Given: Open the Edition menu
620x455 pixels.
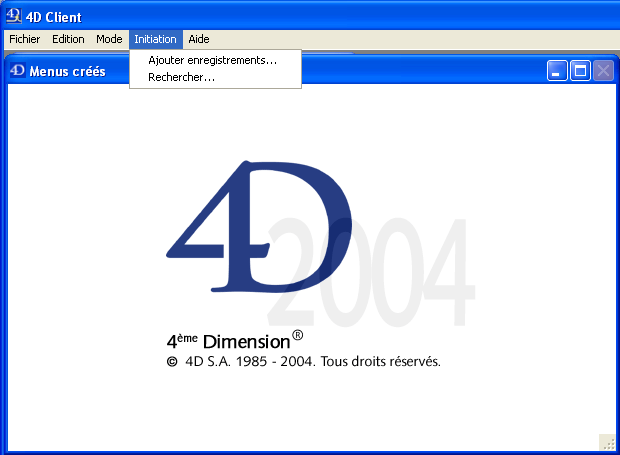Looking at the screenshot, I should [68, 39].
